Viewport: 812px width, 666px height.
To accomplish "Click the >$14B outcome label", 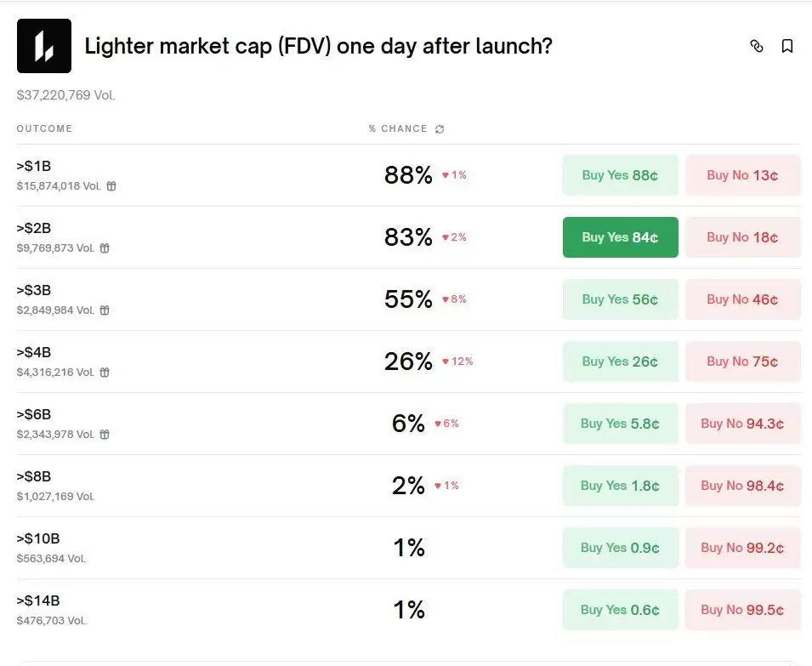I will coord(37,601).
